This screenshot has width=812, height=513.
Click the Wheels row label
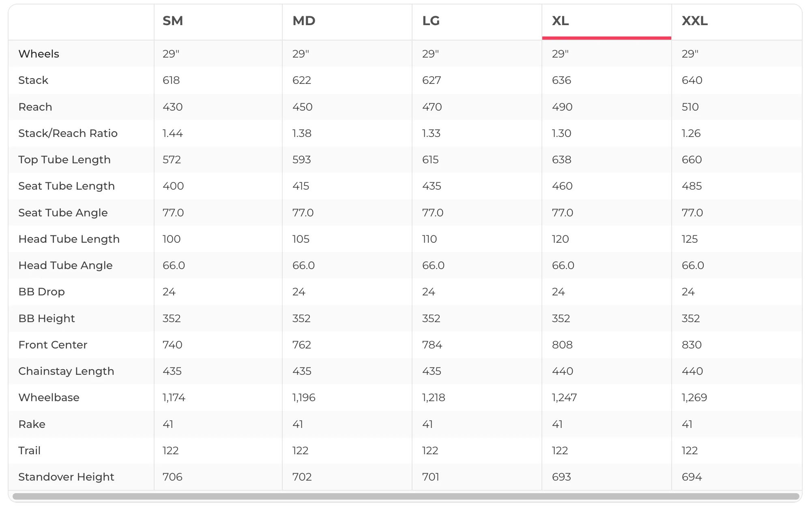coord(39,54)
